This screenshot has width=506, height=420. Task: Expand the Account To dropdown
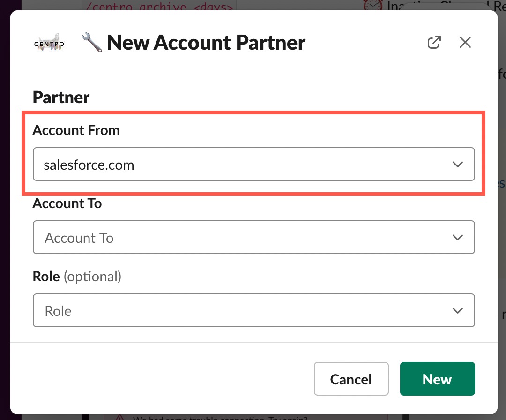[x=253, y=237]
